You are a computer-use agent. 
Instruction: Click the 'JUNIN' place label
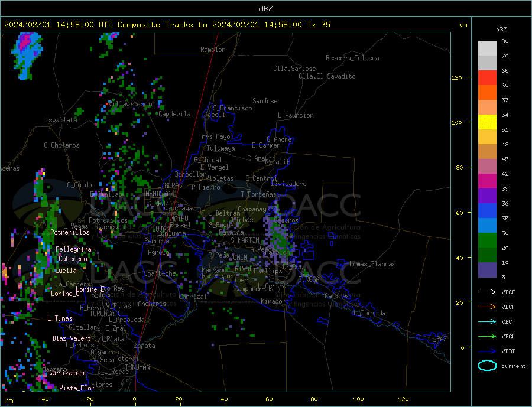pos(239,258)
